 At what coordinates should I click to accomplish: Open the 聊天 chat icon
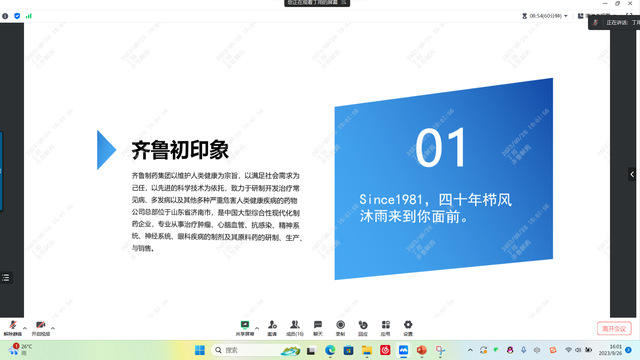pyautogui.click(x=318, y=328)
